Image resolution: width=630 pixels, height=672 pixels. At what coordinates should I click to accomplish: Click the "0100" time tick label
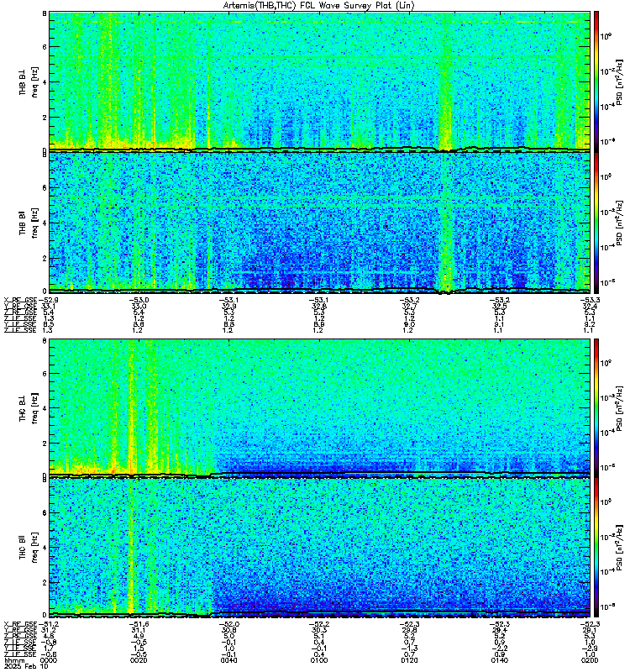(319, 660)
